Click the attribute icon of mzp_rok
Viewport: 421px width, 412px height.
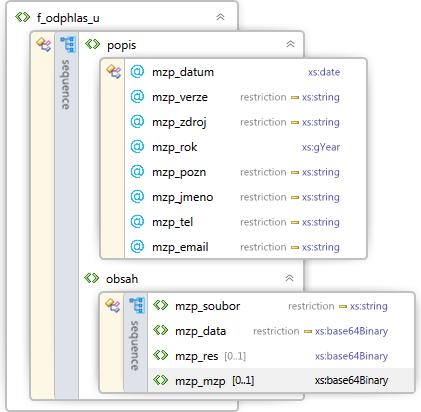(137, 147)
